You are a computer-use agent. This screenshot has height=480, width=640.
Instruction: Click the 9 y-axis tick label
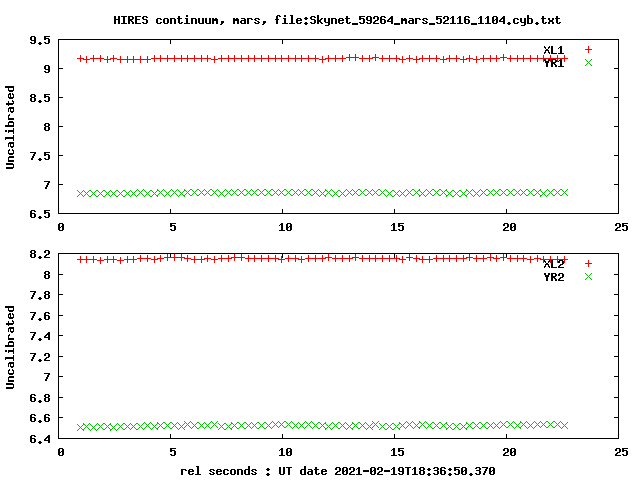[47, 69]
